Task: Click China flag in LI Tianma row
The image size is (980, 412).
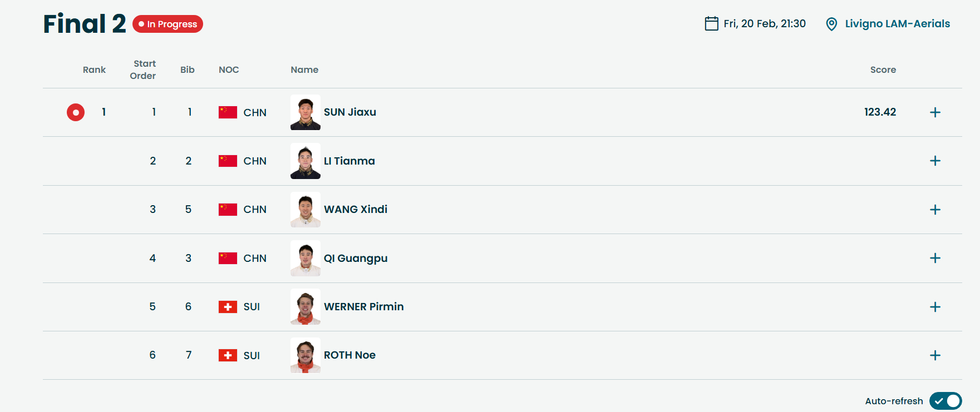Action: click(x=228, y=161)
